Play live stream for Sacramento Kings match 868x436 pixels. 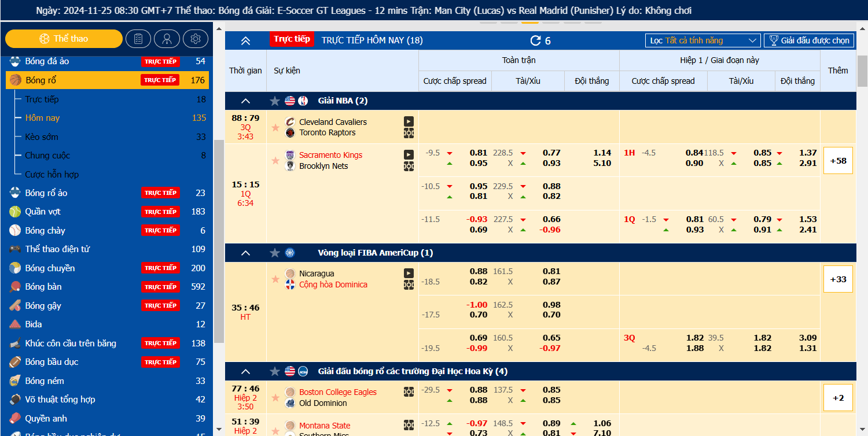click(409, 155)
